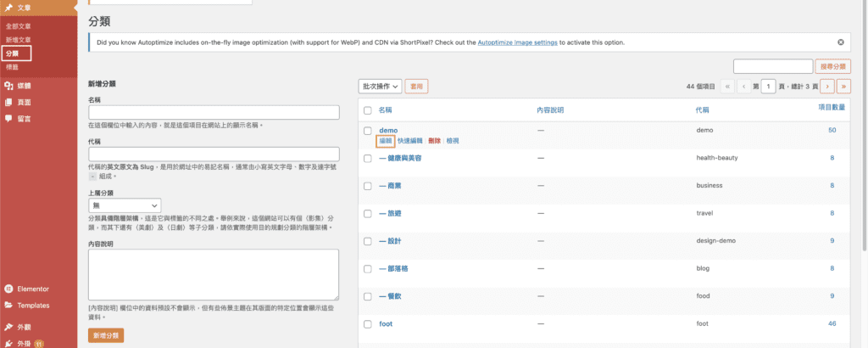The image size is (868, 348).
Task: Sort by the 項目數量 column header
Action: tap(832, 108)
